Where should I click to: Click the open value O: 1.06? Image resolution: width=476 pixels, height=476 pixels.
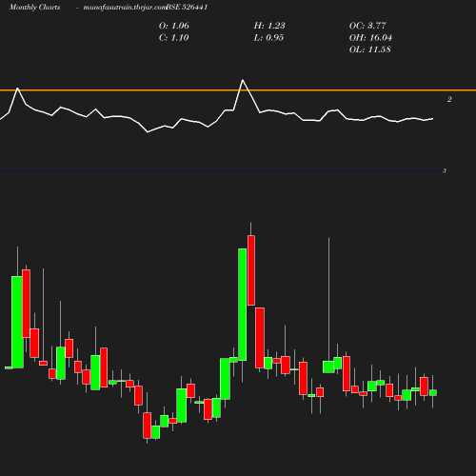click(x=174, y=26)
